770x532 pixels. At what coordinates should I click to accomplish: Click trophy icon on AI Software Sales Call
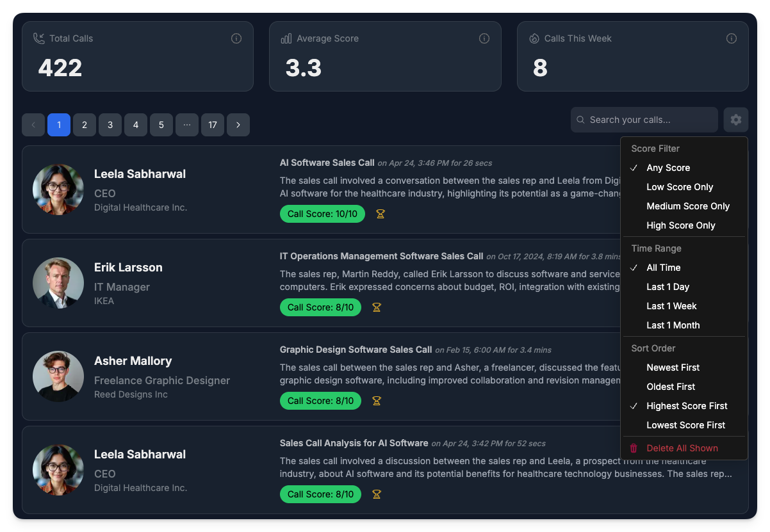coord(381,214)
